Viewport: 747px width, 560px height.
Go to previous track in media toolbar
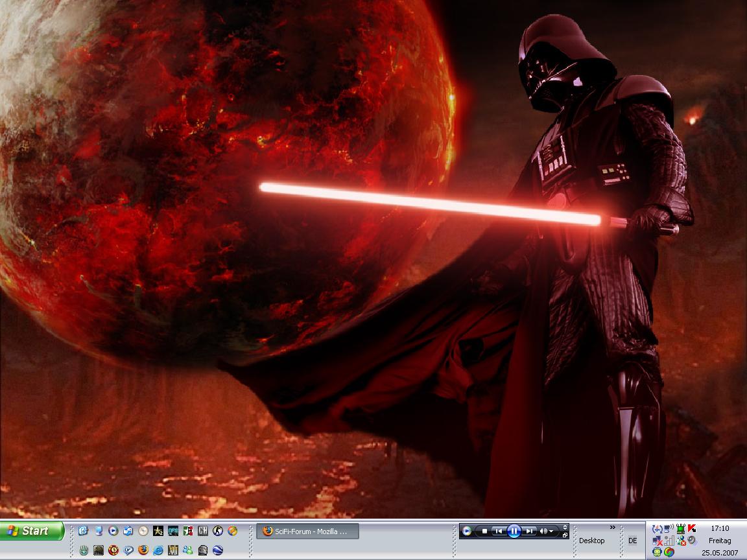(499, 531)
